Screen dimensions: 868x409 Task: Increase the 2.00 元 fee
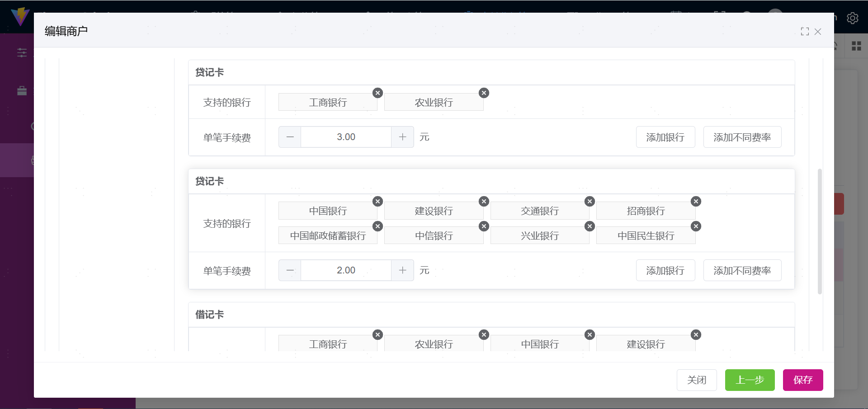402,270
